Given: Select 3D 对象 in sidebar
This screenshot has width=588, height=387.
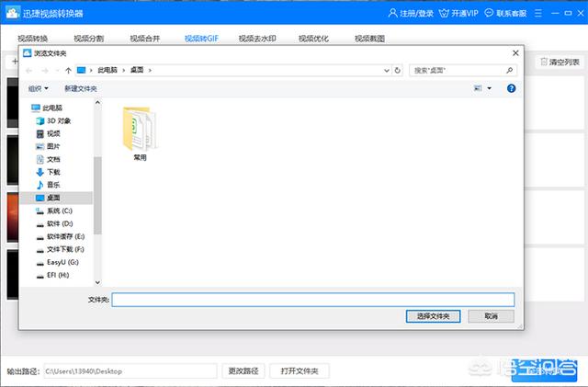Looking at the screenshot, I should point(53,120).
